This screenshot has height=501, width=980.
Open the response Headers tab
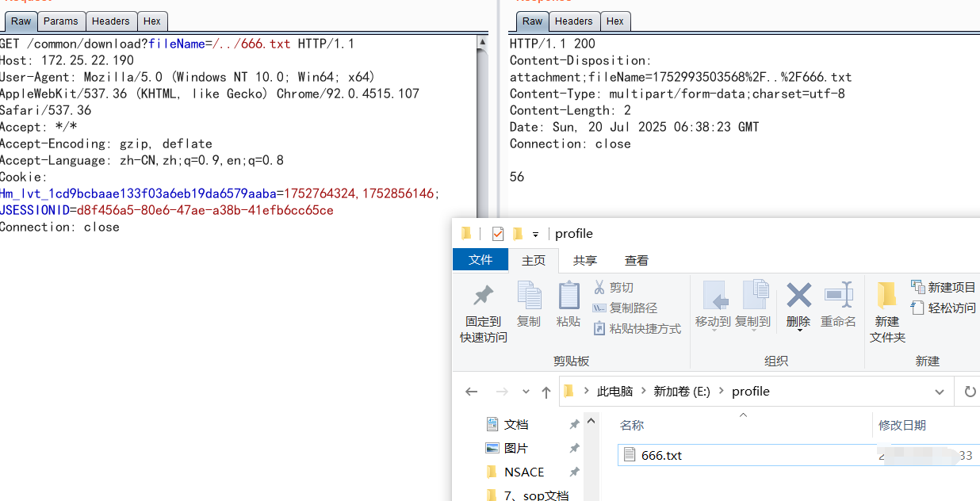tap(573, 21)
